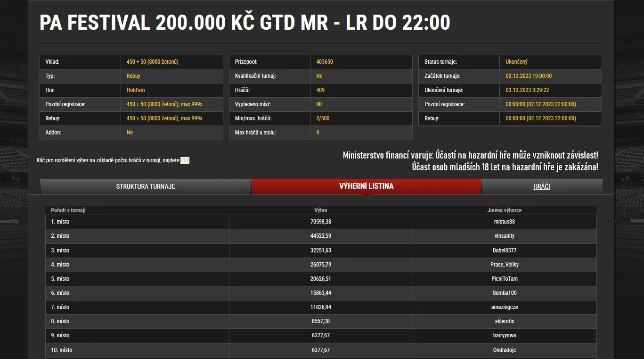The width and height of the screenshot is (644, 359).
Task: Click player name vinsanity
Action: tap(504, 236)
